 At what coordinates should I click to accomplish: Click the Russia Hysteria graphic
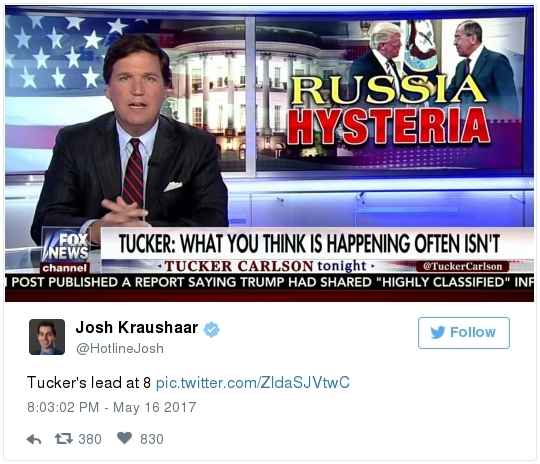389,110
